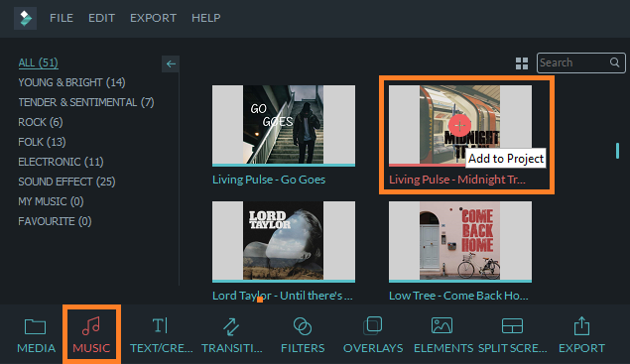Click the red plus Add to Project
Viewport: 630px width, 364px height.
pos(459,125)
